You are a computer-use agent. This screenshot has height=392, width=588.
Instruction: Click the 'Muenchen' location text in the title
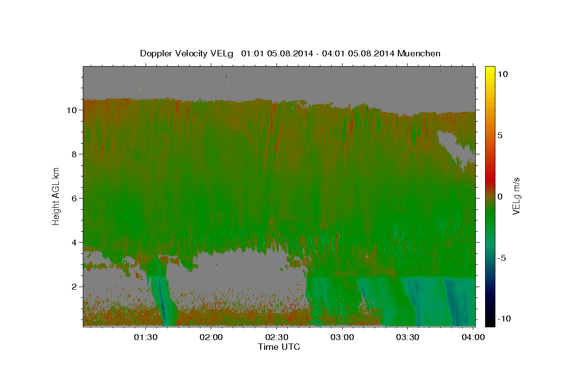click(x=419, y=53)
